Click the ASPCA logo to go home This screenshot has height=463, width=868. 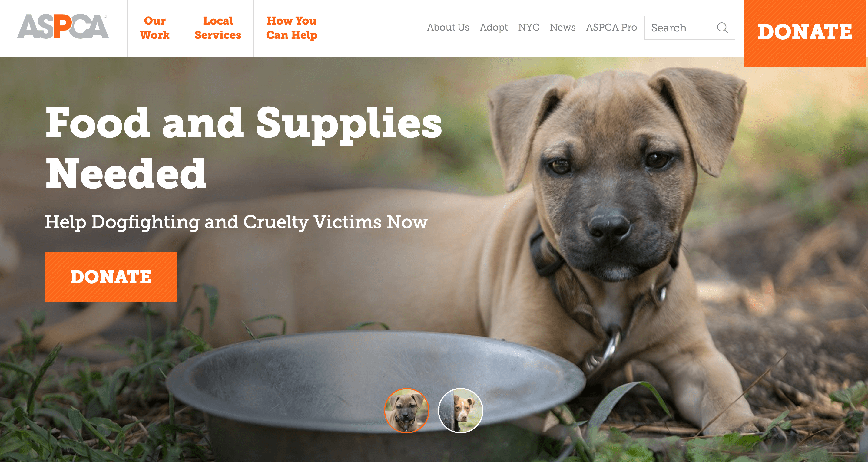click(x=63, y=26)
